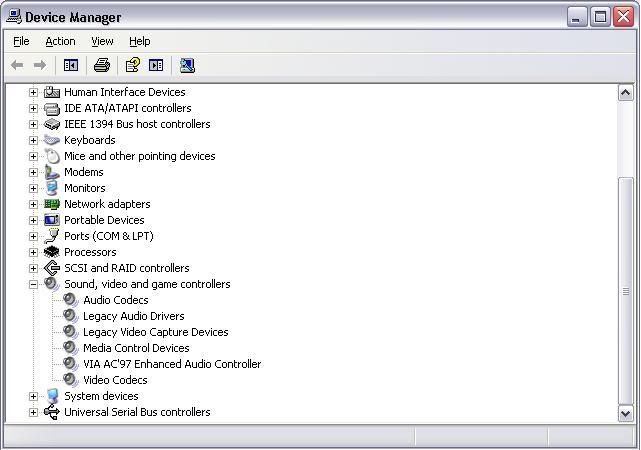Click the Modems category icon
The height and width of the screenshot is (450, 641).
click(x=52, y=172)
